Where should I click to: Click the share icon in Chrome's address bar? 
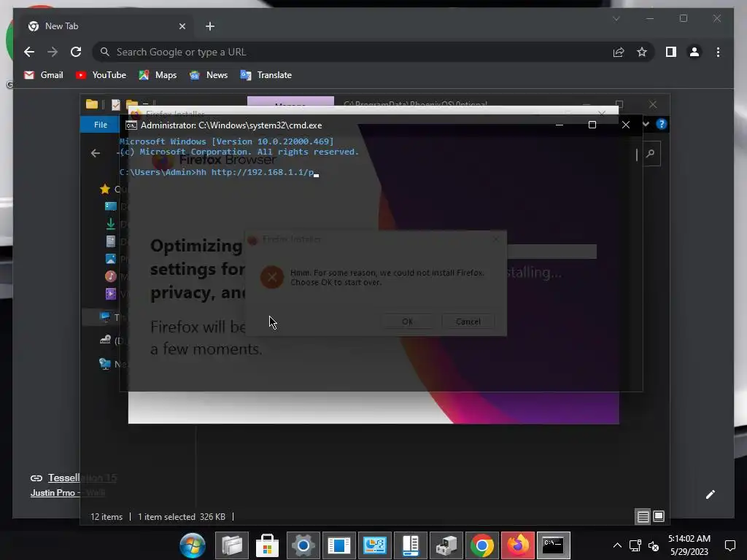(619, 52)
